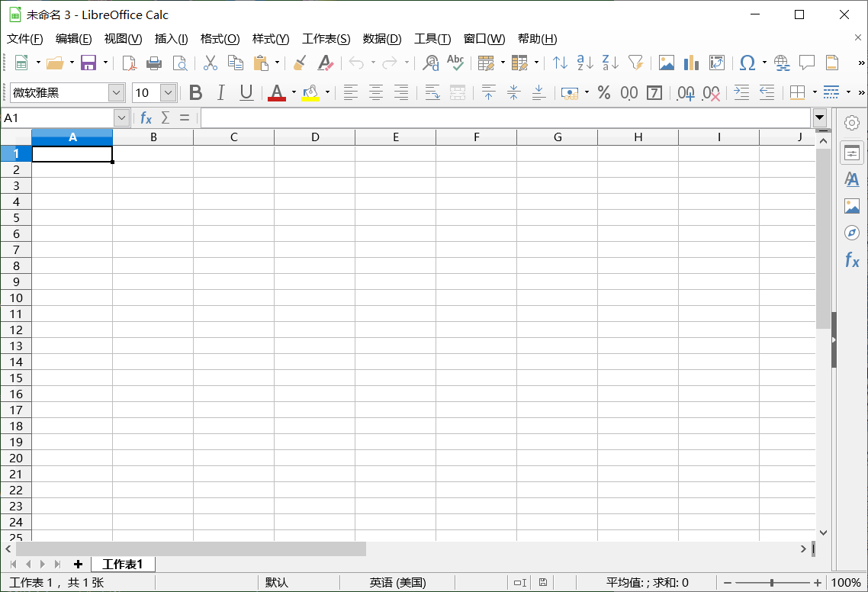Insert special character Ω
The width and height of the screenshot is (868, 592).
pos(746,63)
